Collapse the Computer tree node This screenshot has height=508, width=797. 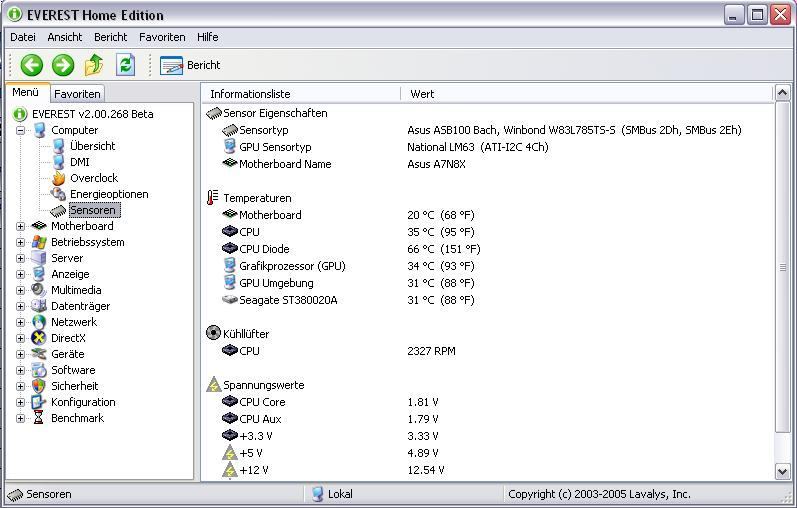20,130
